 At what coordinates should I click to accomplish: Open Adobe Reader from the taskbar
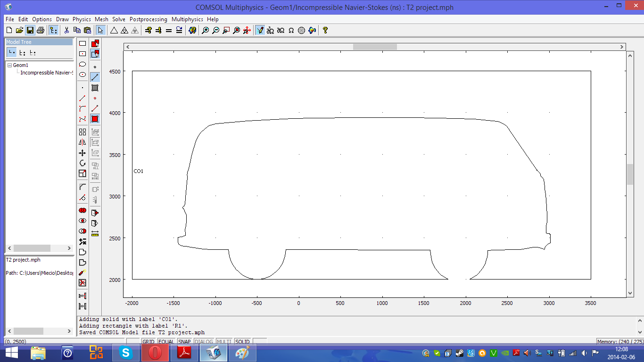(184, 353)
